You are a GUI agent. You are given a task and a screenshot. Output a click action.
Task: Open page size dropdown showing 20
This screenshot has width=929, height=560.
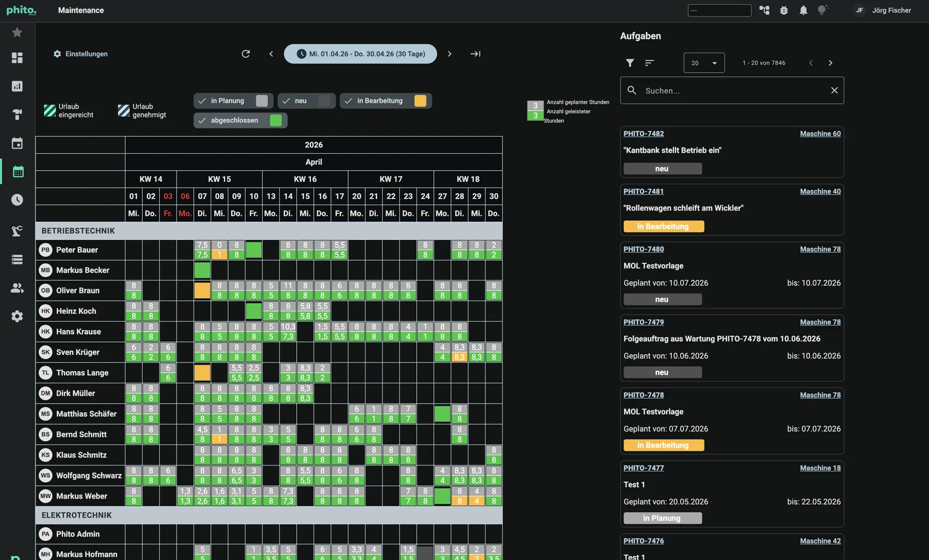pyautogui.click(x=704, y=63)
